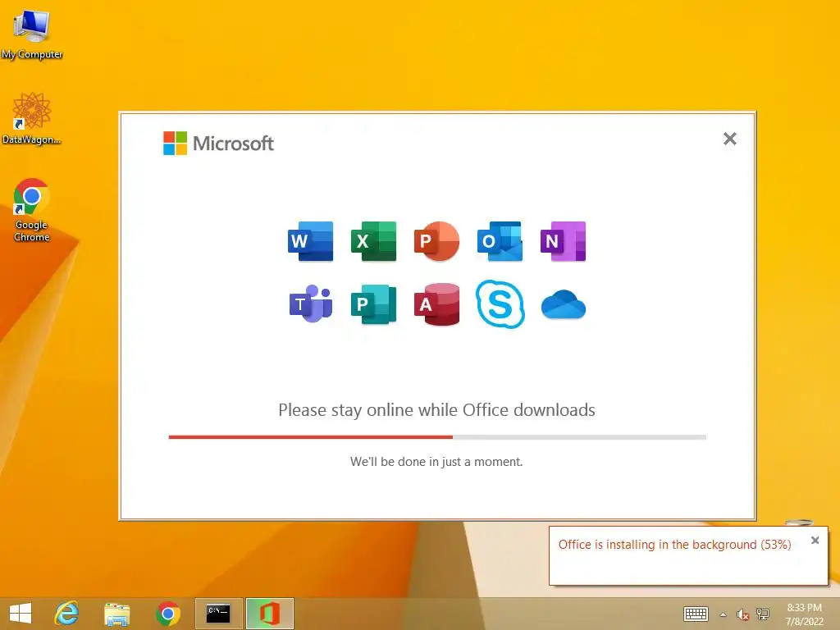Screen dimensions: 840x630
Task: Click the Microsoft logo in the installer
Action: (x=218, y=143)
